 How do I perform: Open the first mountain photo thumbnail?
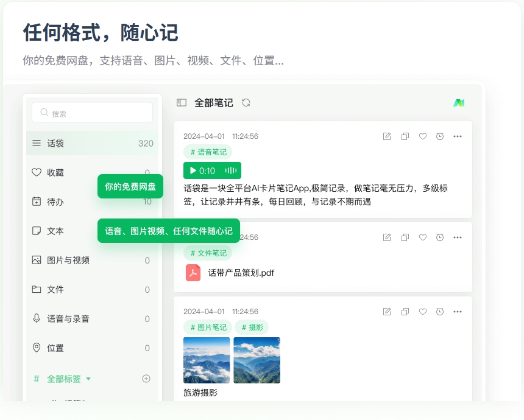click(x=207, y=360)
